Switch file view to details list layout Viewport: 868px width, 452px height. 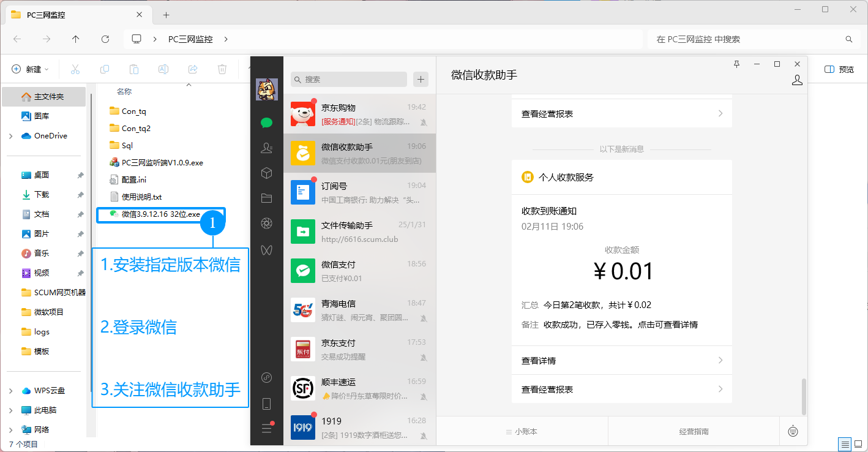844,443
